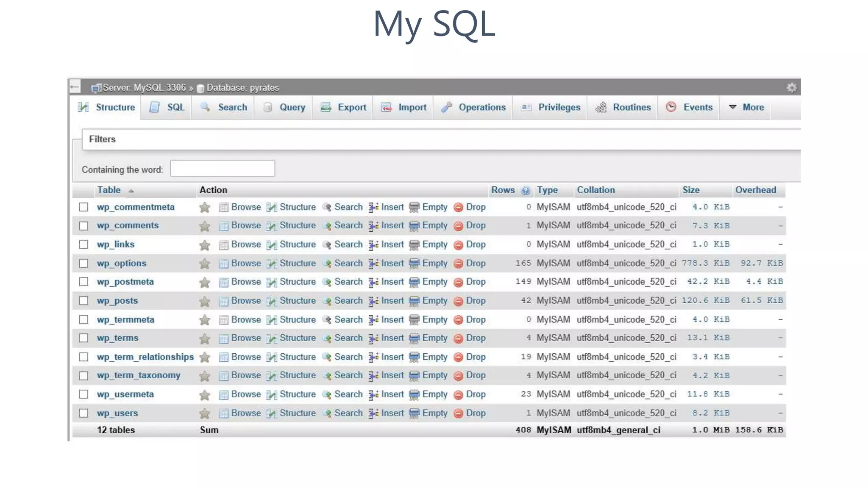This screenshot has height=488, width=868.
Task: Click the Rows help question icon
Action: point(526,191)
